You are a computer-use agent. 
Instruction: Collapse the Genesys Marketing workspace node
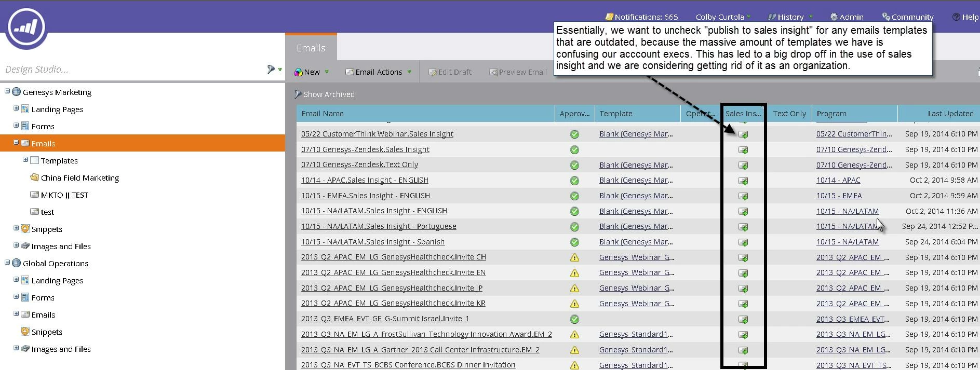[7, 91]
